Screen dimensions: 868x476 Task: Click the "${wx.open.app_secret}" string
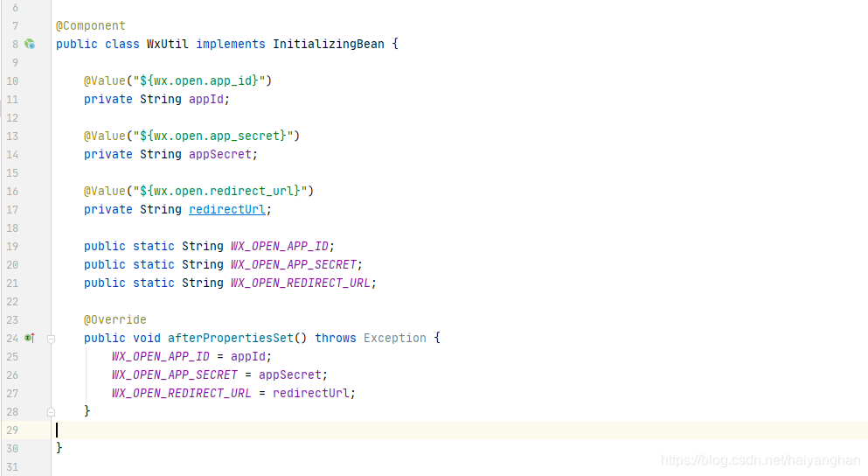tap(213, 136)
